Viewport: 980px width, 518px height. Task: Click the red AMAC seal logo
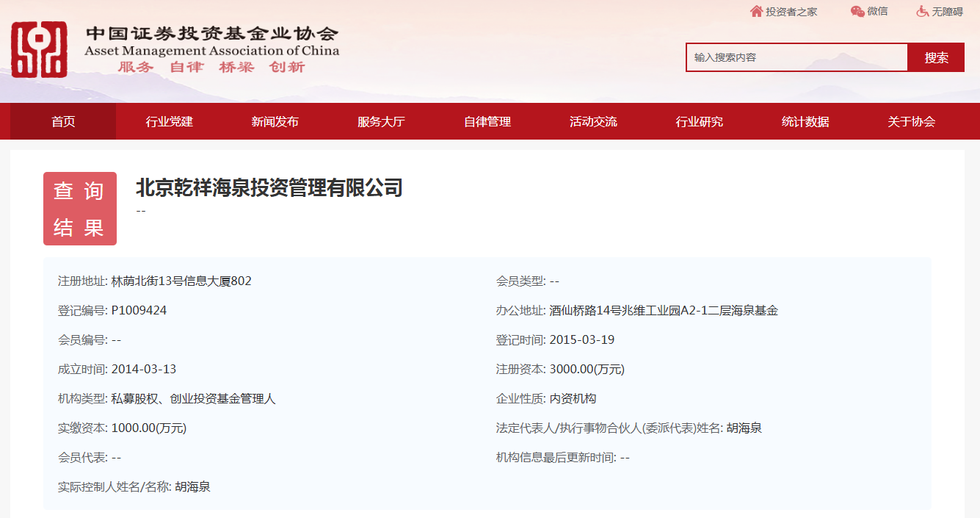(x=39, y=50)
